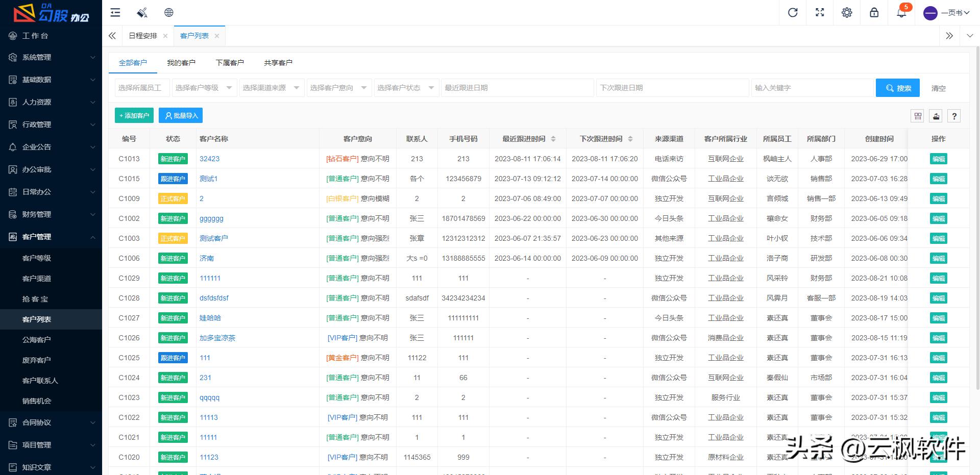
Task: Enter fullscreen mode via expand icon
Action: [820, 12]
